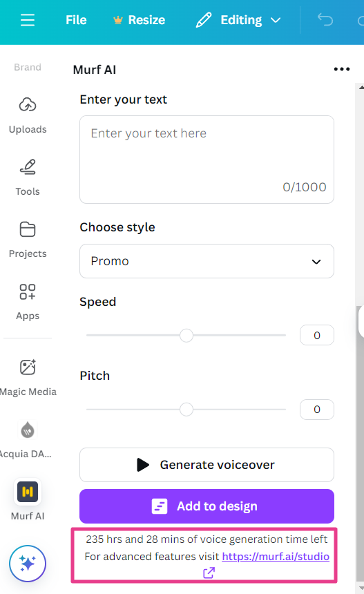Click the undo arrow

325,20
